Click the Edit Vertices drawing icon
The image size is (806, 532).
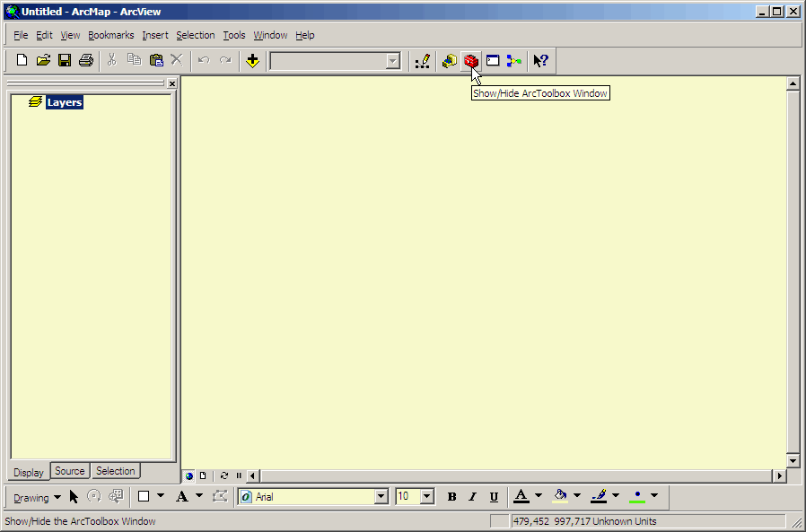click(x=220, y=496)
